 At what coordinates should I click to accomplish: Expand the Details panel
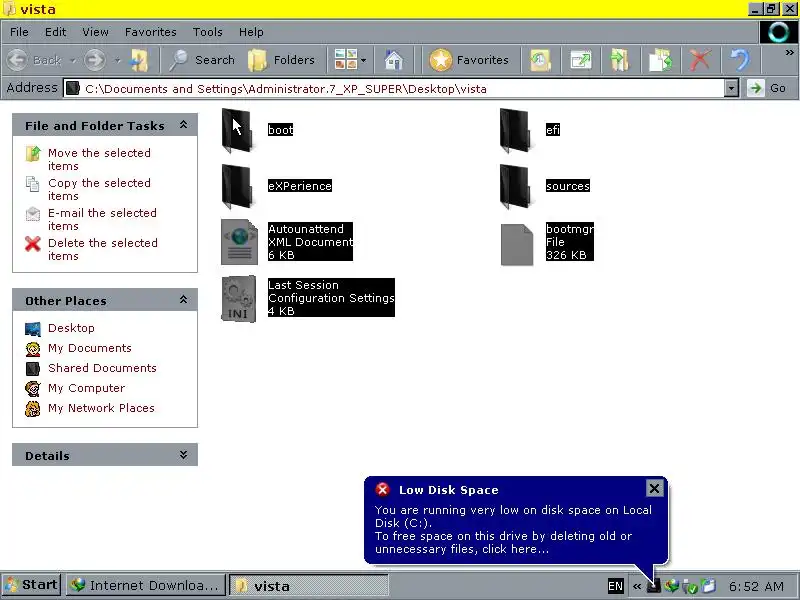click(183, 454)
